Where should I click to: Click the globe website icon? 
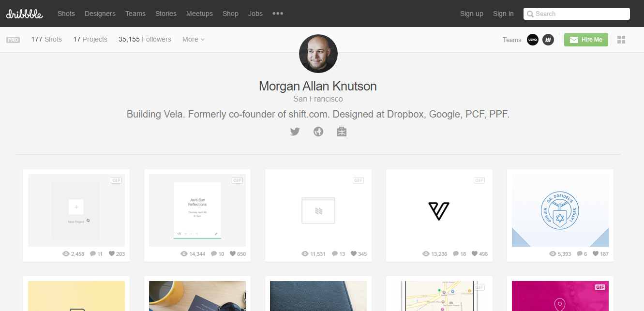pos(318,131)
